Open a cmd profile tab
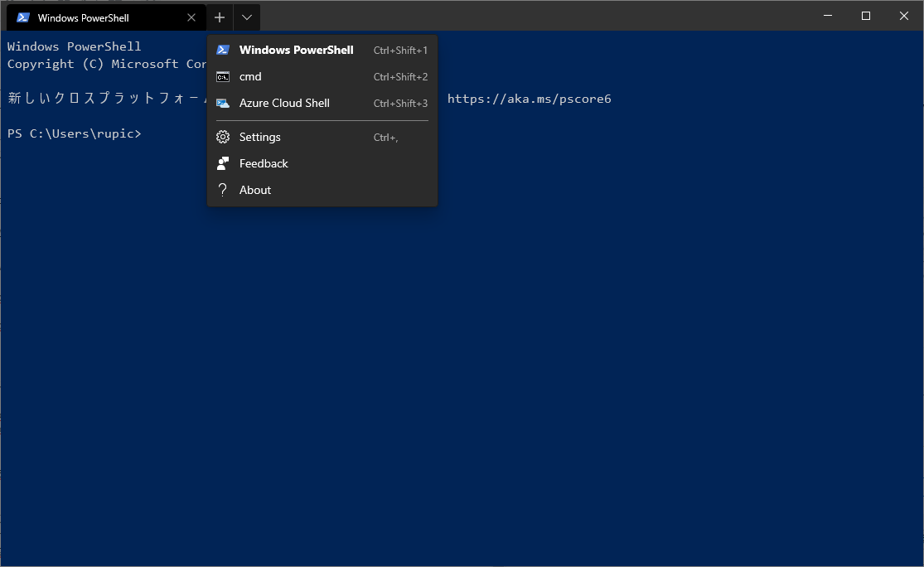924x567 pixels. pyautogui.click(x=322, y=76)
